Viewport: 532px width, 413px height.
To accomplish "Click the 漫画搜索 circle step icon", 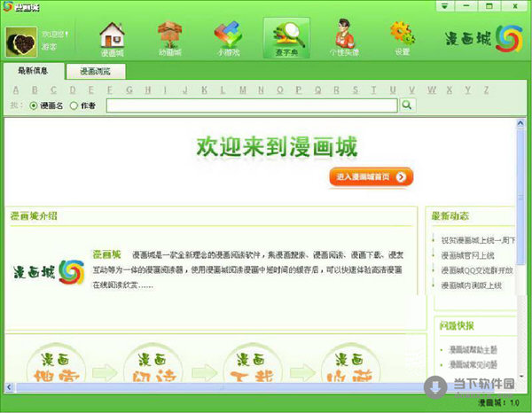I will [x=56, y=364].
